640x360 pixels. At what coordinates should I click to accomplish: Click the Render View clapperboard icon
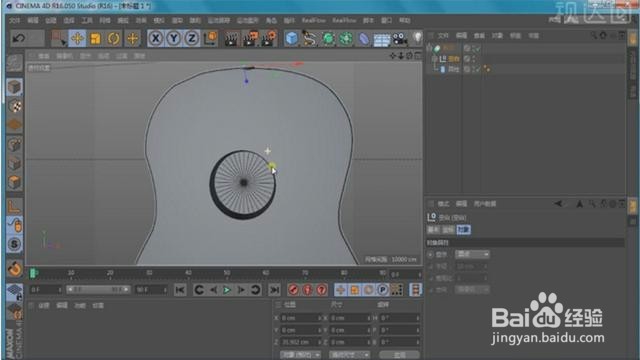(231, 38)
